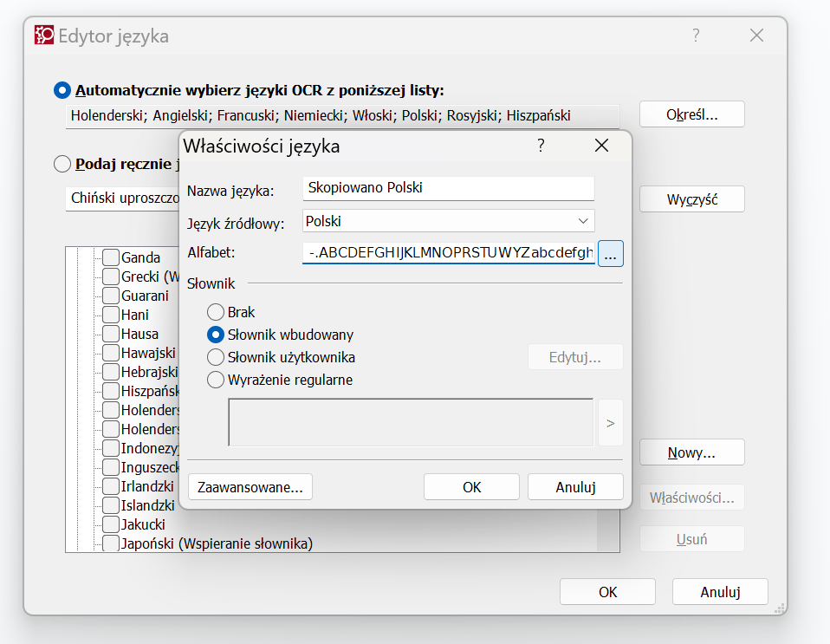The height and width of the screenshot is (644, 830).
Task: Check the Japoński (Wspieranie słownika) checkbox
Action: [110, 543]
